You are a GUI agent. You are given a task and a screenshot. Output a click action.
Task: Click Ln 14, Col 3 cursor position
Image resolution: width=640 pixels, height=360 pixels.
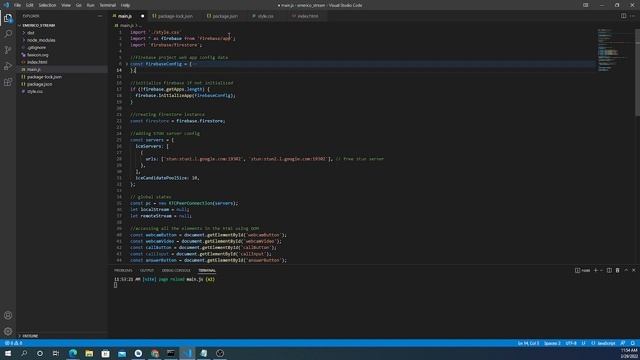click(x=528, y=343)
